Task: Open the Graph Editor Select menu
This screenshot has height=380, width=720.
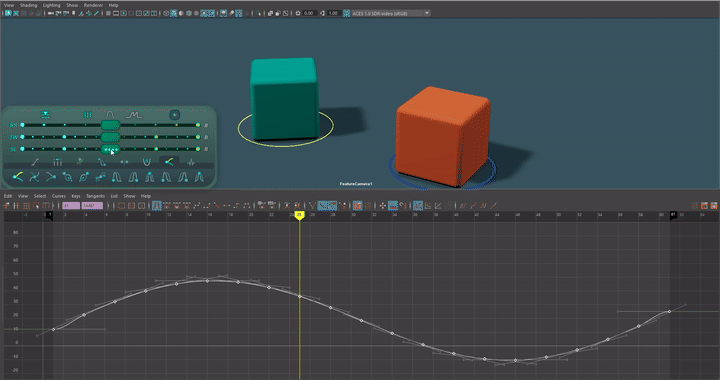Action: click(x=40, y=196)
